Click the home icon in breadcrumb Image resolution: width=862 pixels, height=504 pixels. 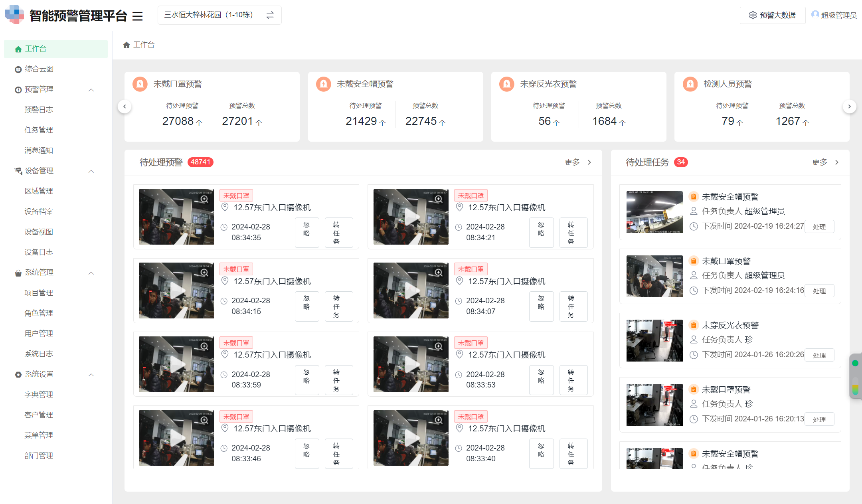pos(127,45)
